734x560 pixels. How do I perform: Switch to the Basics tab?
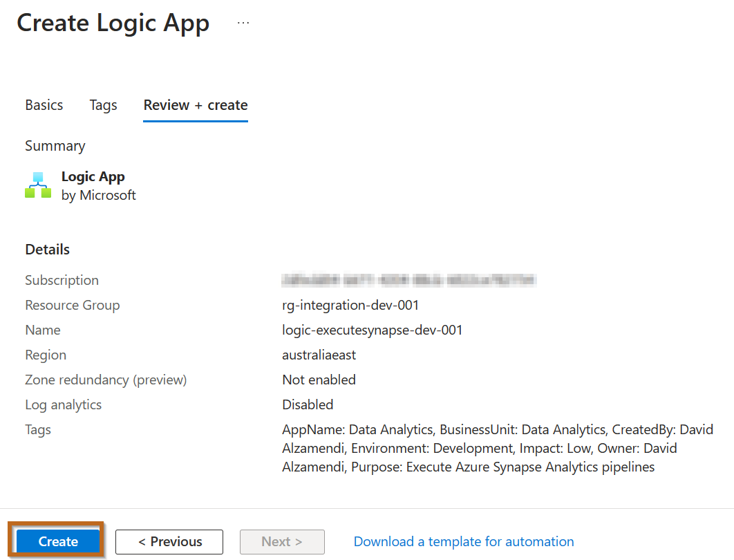click(x=44, y=105)
